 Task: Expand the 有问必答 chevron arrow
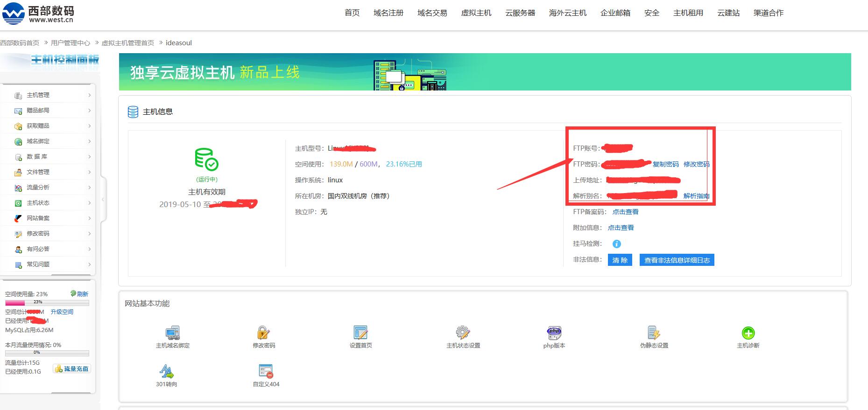pos(89,249)
